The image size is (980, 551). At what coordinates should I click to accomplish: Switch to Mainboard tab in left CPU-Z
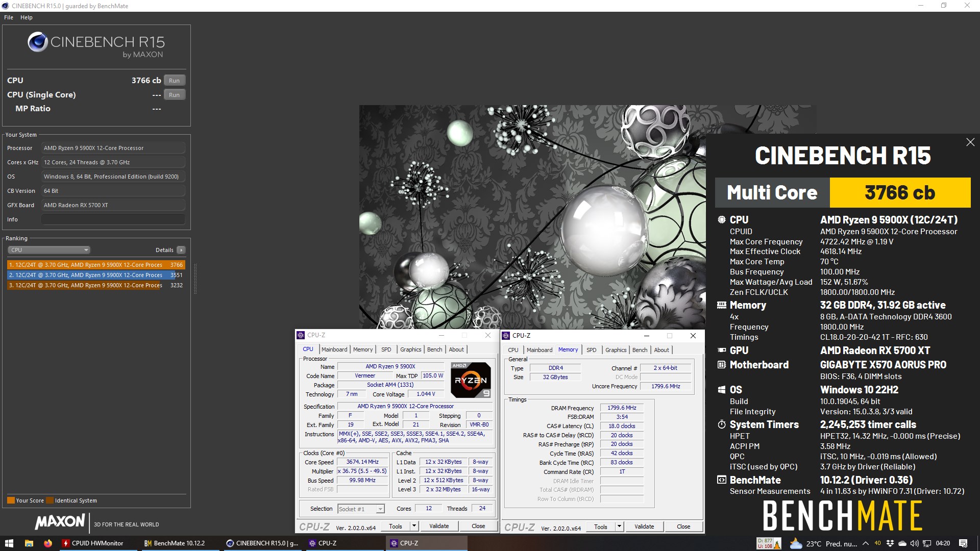click(334, 349)
